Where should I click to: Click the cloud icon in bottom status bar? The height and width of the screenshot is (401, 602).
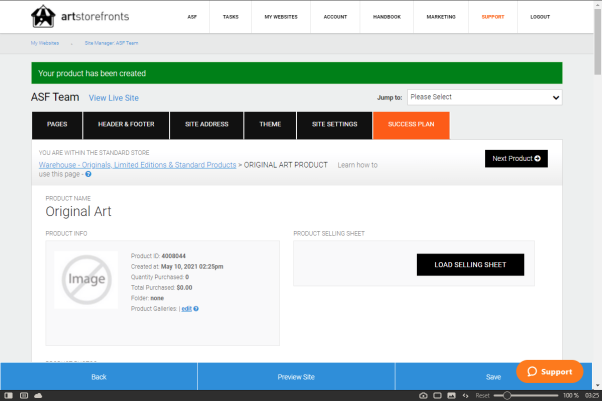[x=38, y=395]
